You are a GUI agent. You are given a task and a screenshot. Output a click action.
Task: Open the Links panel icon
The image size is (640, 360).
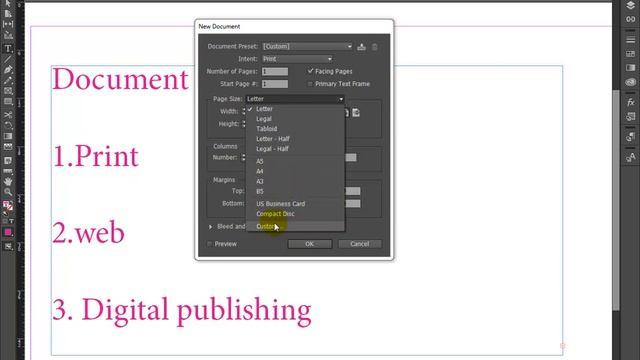tap(630, 19)
